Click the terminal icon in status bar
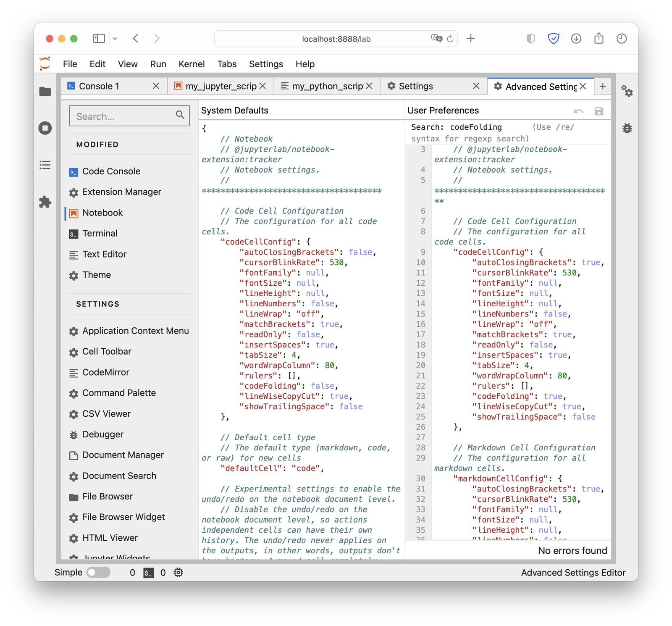672x626 pixels. (x=148, y=573)
